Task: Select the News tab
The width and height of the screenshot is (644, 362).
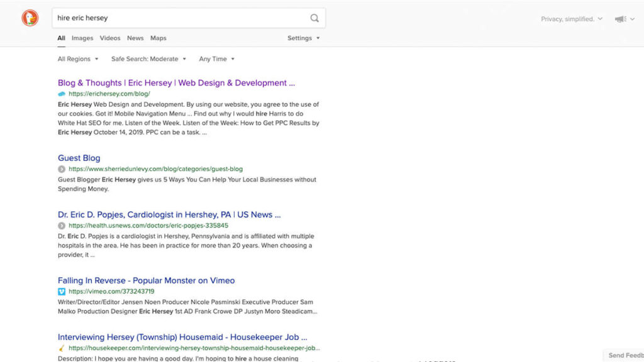Action: 135,38
